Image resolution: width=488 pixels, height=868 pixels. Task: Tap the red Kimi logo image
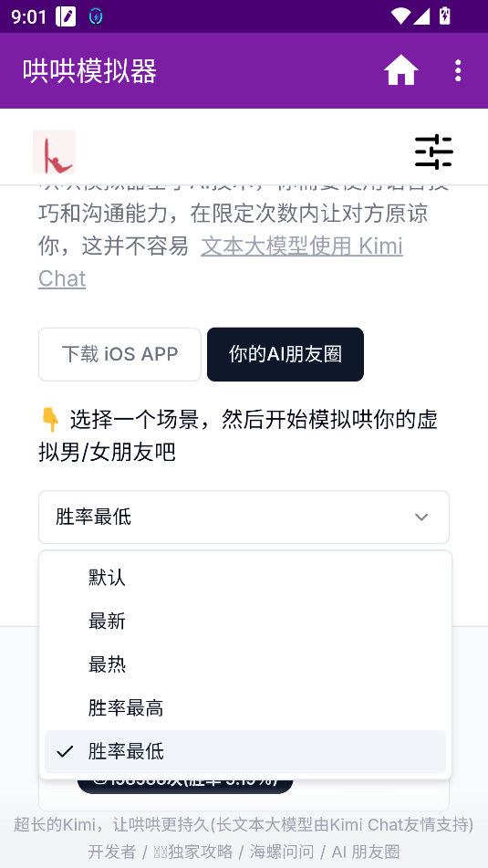point(54,152)
